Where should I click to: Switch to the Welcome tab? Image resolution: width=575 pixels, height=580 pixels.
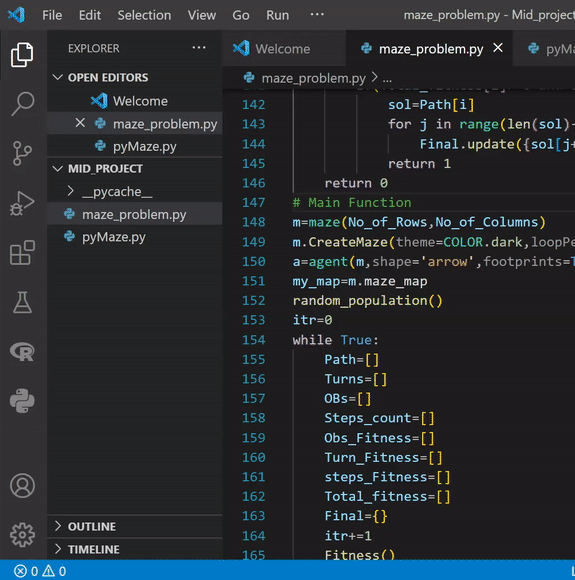[x=284, y=48]
